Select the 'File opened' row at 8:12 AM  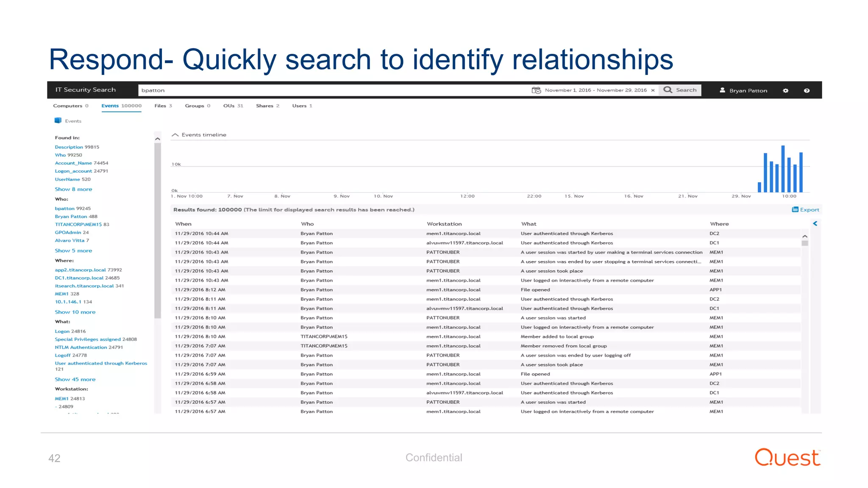pos(486,290)
